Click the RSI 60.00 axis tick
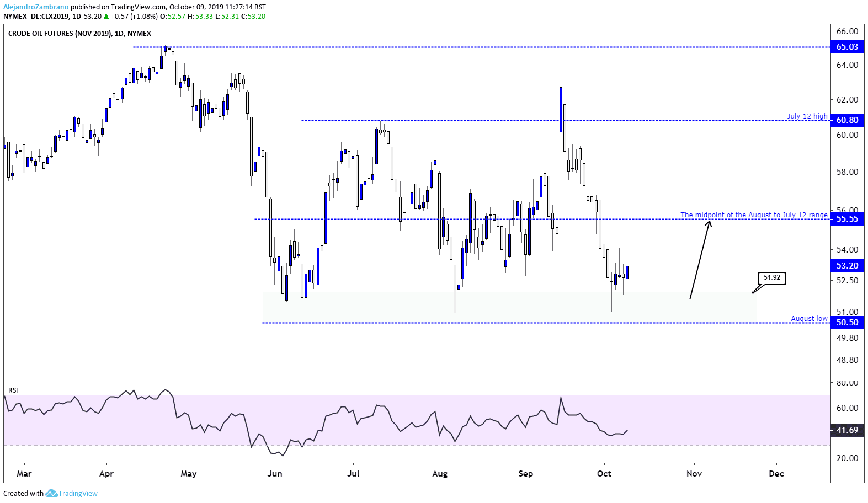The image size is (868, 503). tap(847, 408)
